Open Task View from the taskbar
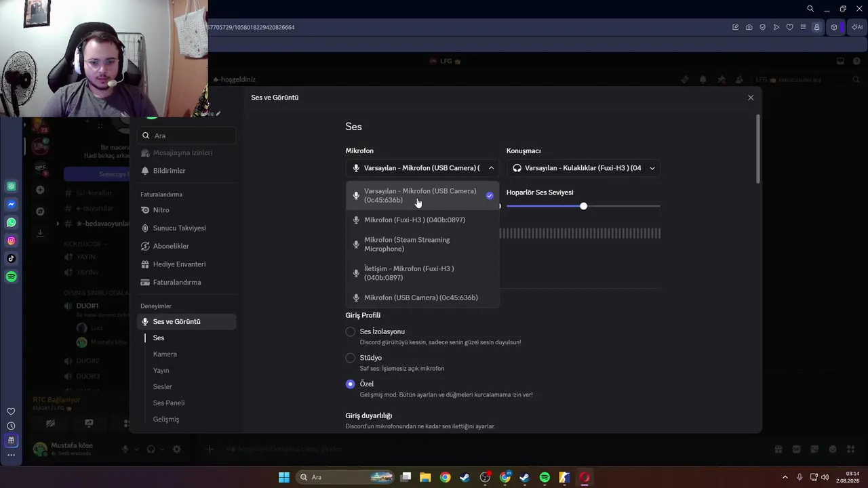The width and height of the screenshot is (868, 488). coord(406,477)
